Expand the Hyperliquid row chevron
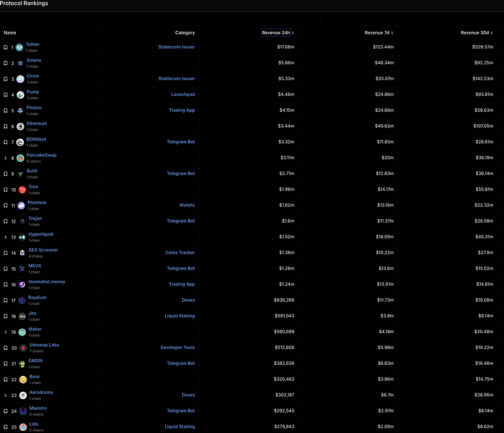The width and height of the screenshot is (504, 433). pos(6,237)
